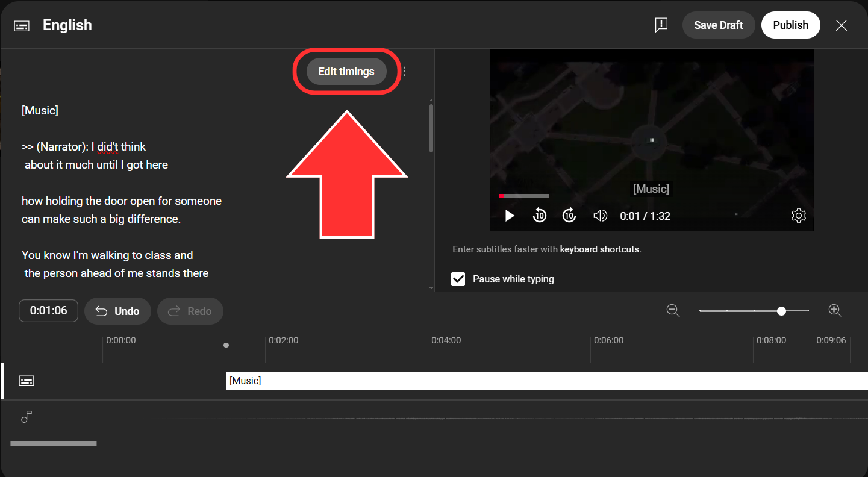Open video player settings gear
This screenshot has height=477, width=868.
798,216
